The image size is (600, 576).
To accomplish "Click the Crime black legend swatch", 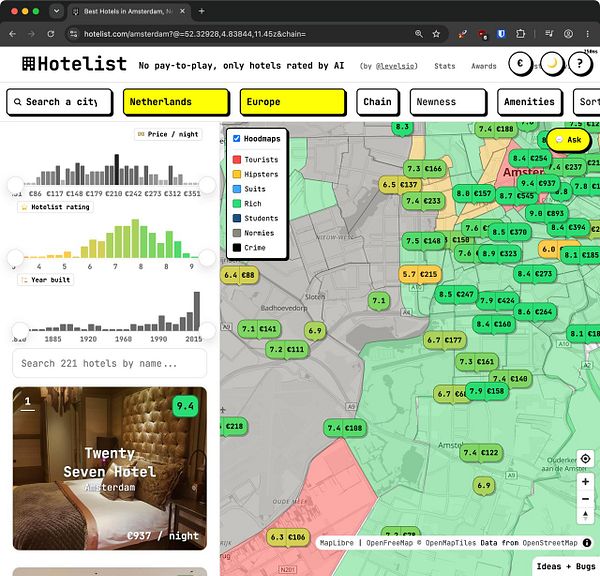I will 237,248.
